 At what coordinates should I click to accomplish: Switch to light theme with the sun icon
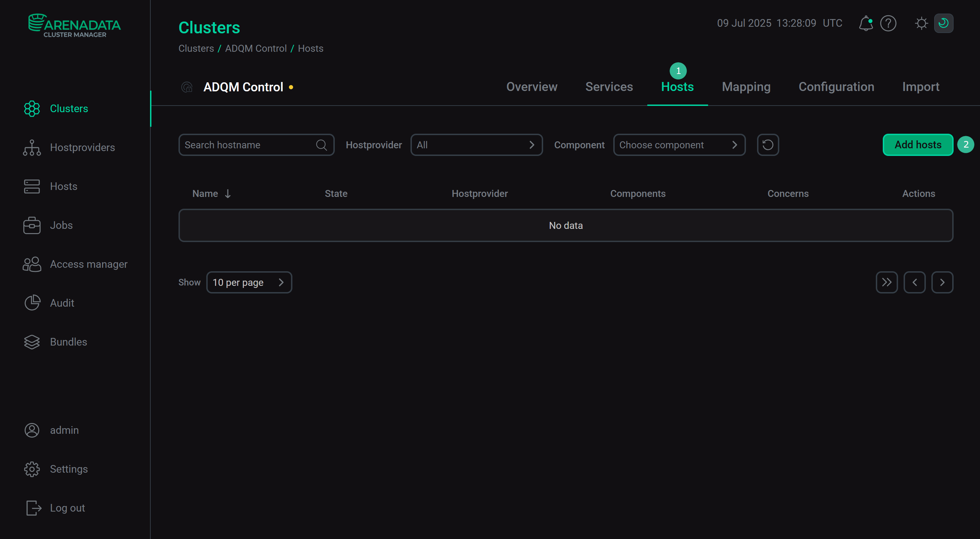(921, 23)
